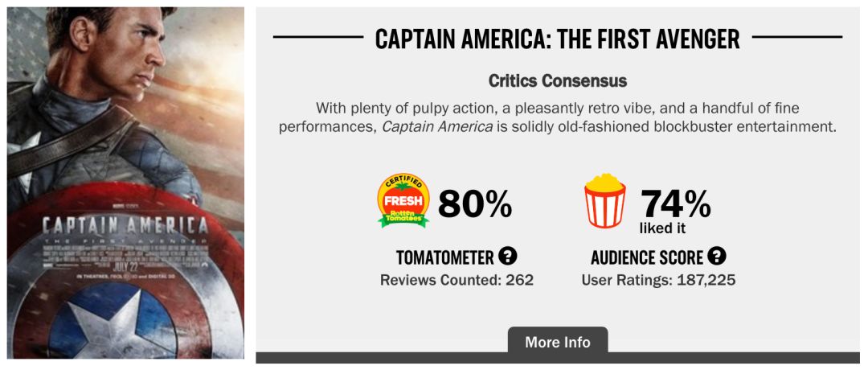
Task: Click the popcorn bucket audience icon
Action: pos(604,201)
